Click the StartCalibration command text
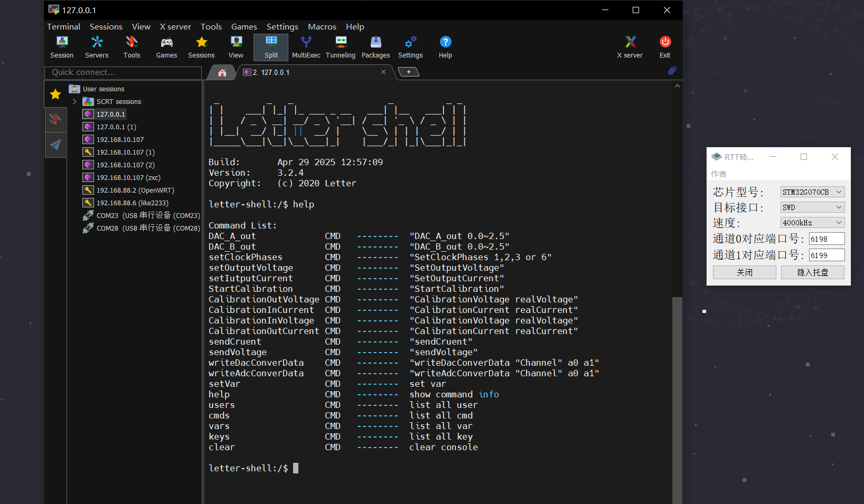 point(251,289)
